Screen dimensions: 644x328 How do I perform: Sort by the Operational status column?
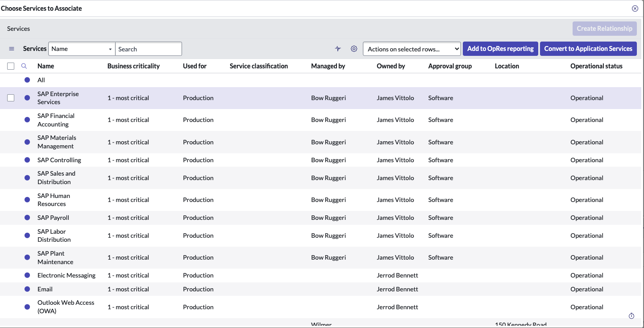596,66
